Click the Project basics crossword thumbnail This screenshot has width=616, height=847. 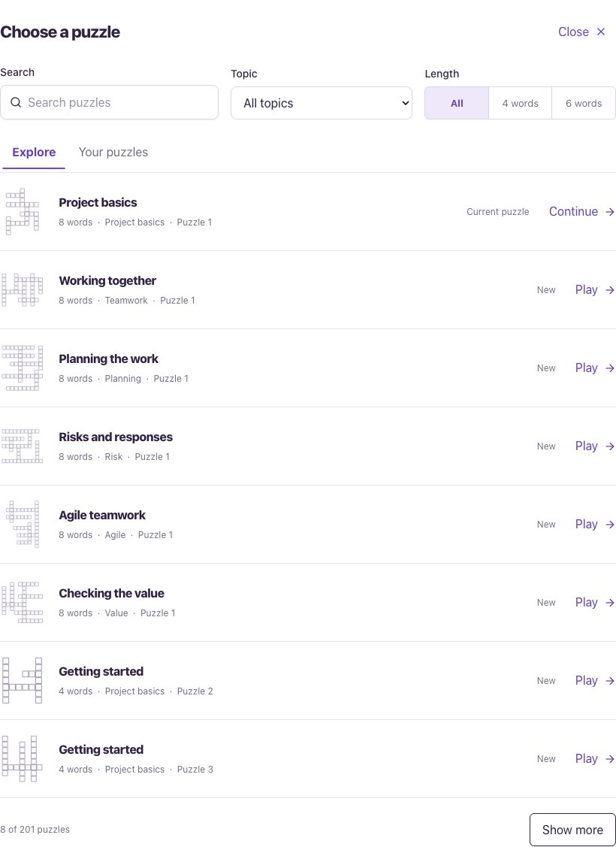pos(22,212)
